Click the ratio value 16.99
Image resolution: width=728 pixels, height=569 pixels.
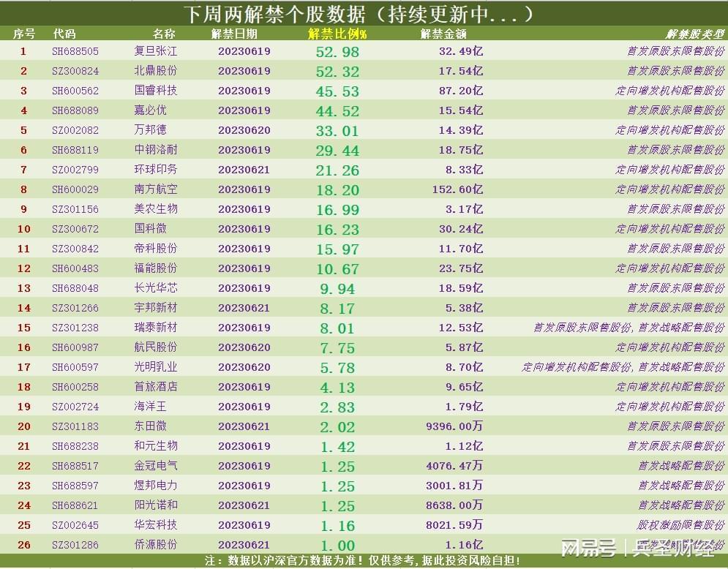[x=337, y=210]
